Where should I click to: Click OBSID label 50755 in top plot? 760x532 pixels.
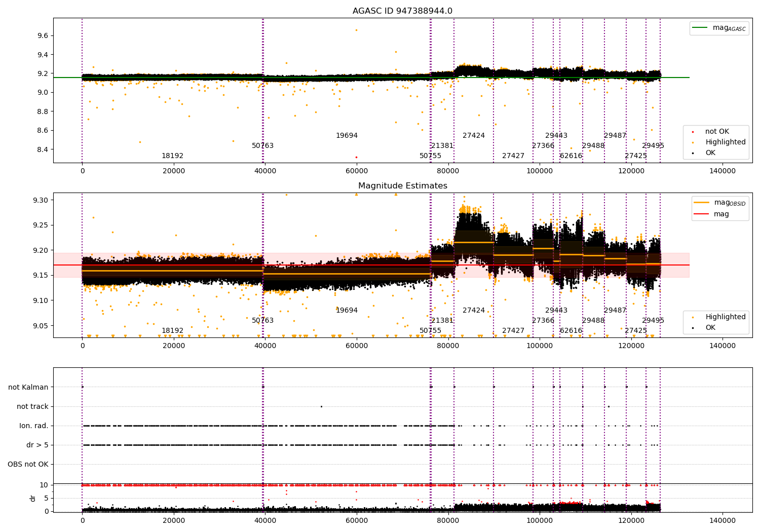430,156
